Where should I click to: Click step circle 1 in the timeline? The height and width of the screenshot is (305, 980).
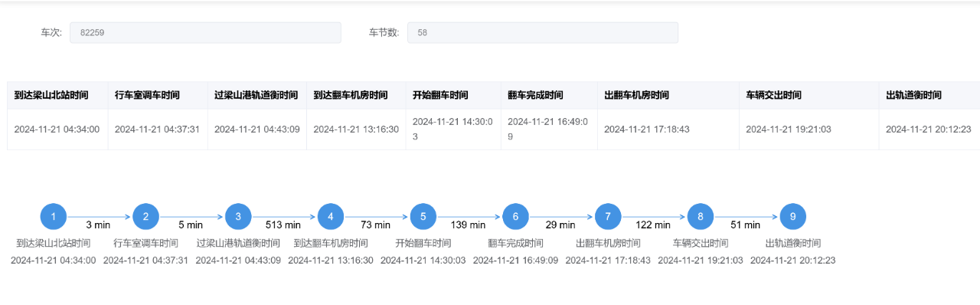pos(54,217)
